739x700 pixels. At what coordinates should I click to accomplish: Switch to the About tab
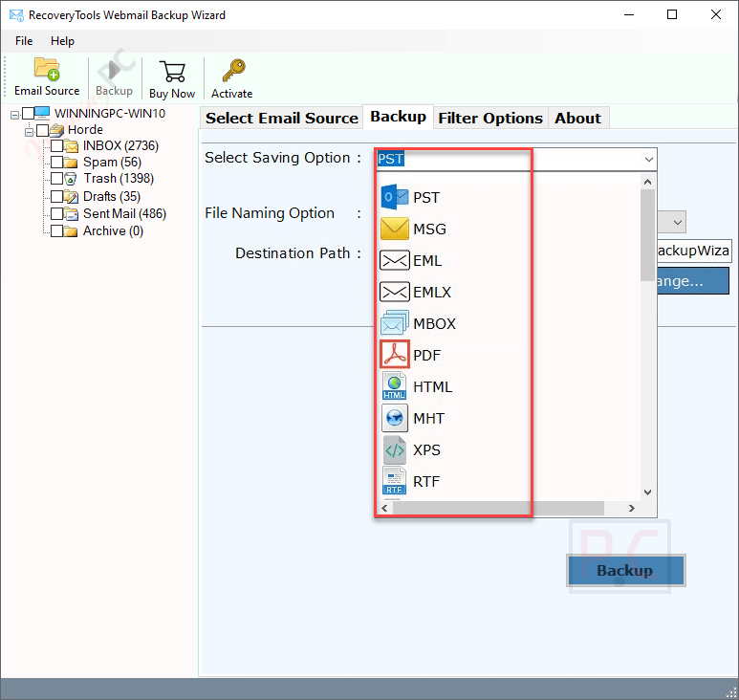[x=578, y=118]
